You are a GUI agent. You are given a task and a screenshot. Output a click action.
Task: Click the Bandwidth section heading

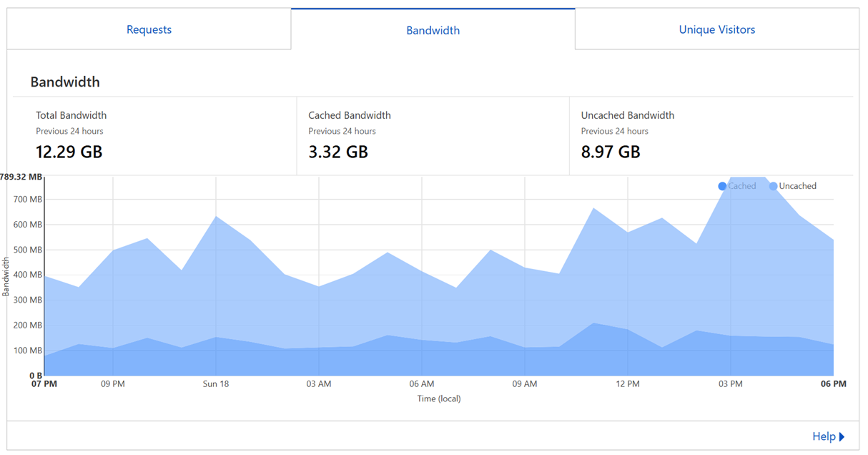click(65, 82)
